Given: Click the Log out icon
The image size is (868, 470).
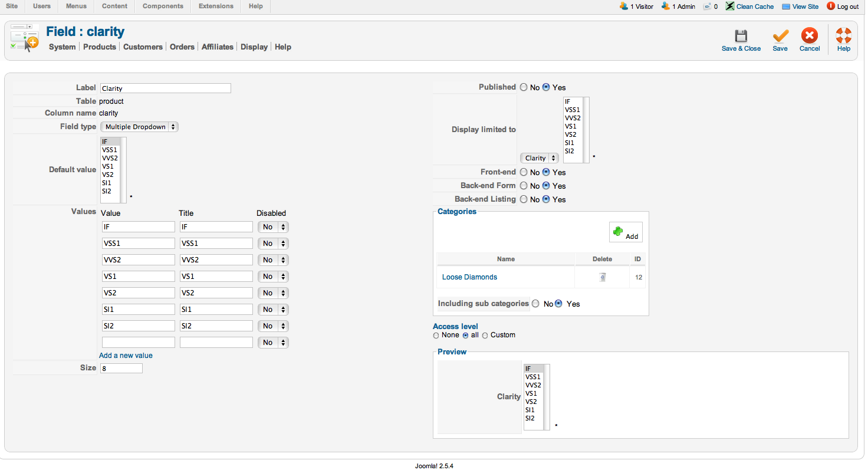Looking at the screenshot, I should click(x=831, y=6).
